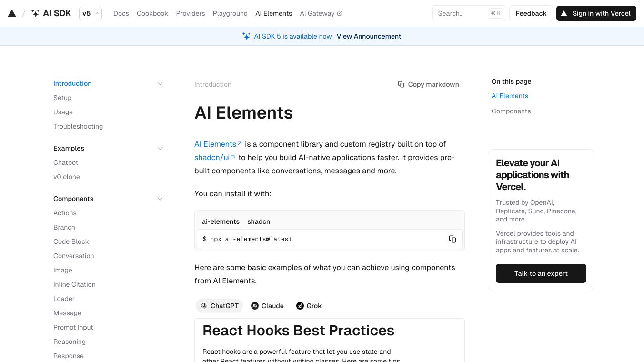Image resolution: width=644 pixels, height=362 pixels.
Task: Click the Copy markdown icon button
Action: (x=401, y=84)
